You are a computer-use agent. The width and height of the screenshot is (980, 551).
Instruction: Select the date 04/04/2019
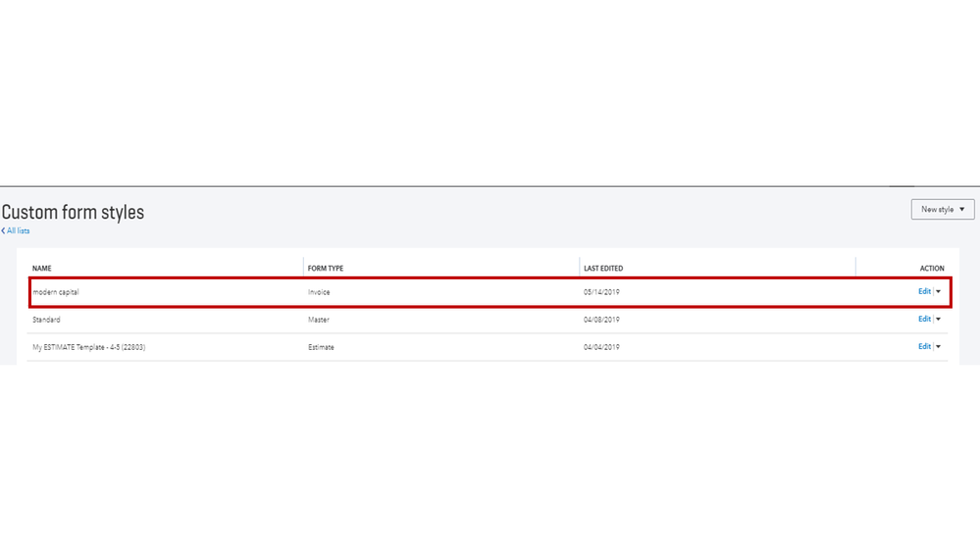[601, 347]
